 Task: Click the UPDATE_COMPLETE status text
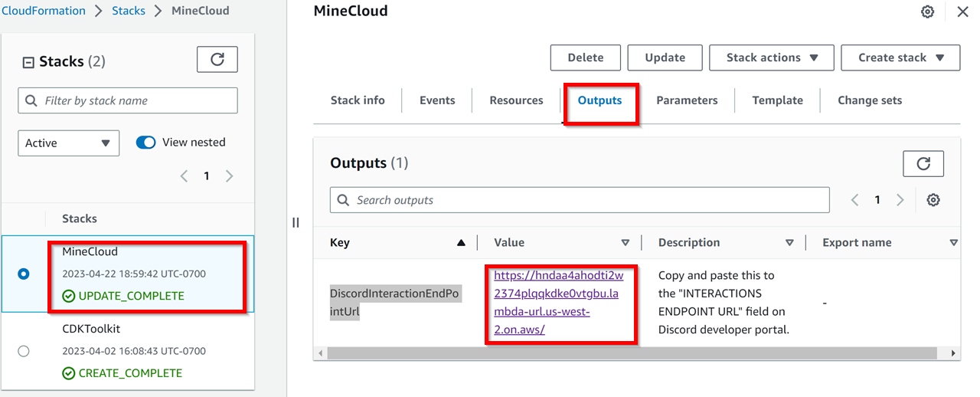pos(131,296)
